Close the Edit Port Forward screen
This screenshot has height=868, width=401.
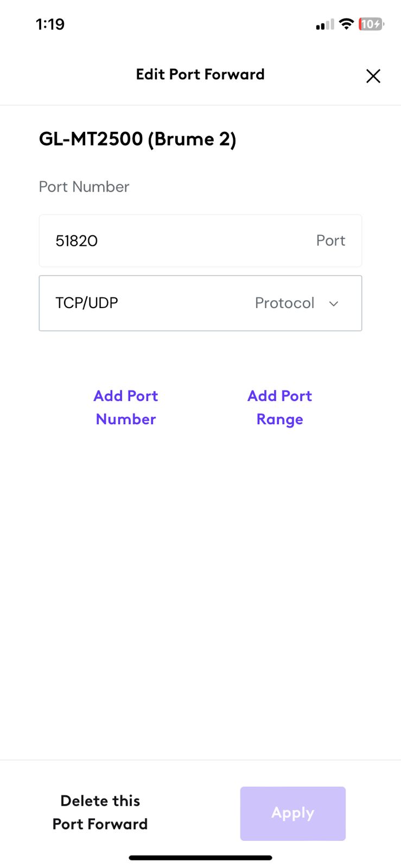tap(373, 76)
